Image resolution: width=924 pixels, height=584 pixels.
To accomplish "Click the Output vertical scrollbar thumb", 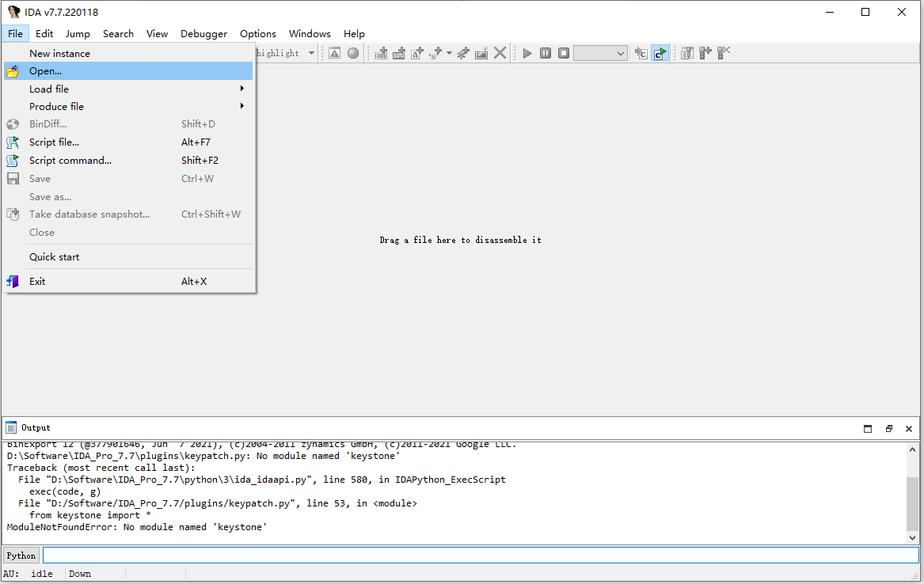I will click(x=912, y=503).
